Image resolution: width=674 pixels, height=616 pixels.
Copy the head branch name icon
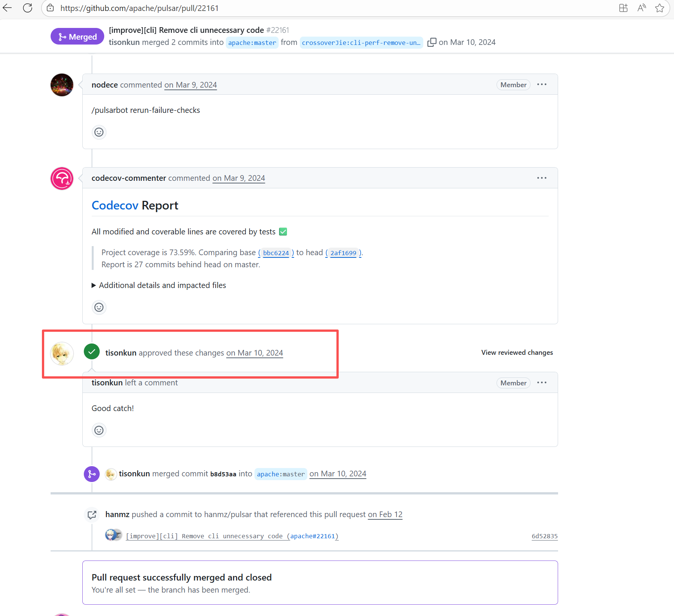point(432,42)
